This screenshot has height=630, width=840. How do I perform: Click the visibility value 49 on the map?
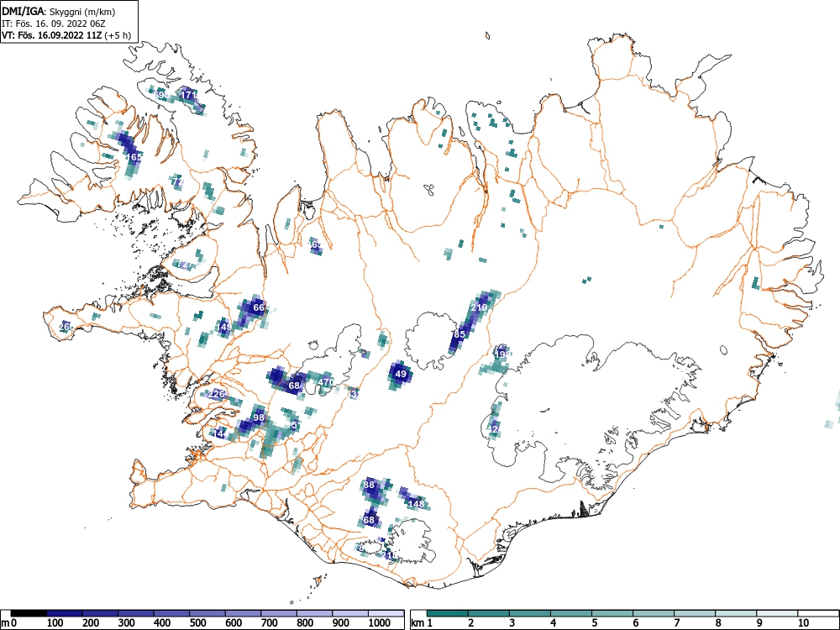[x=401, y=374]
